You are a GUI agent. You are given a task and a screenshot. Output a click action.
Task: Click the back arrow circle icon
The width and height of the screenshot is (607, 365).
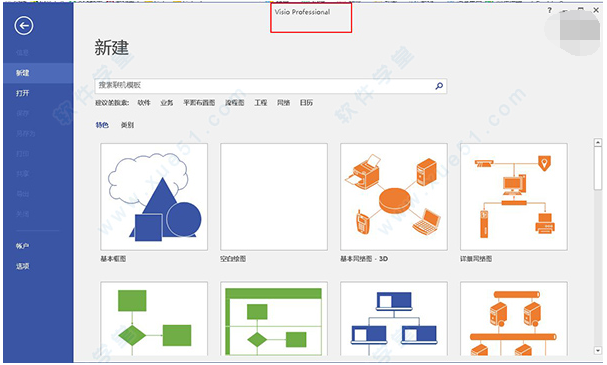click(x=24, y=26)
